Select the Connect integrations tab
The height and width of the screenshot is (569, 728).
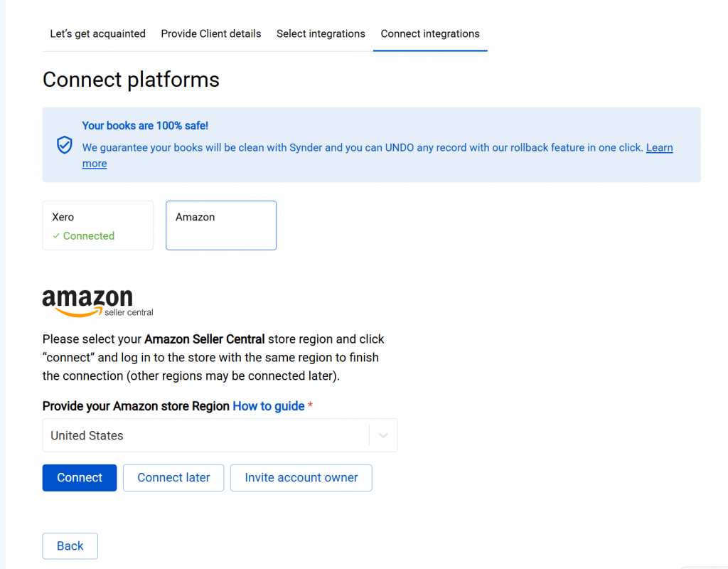(x=430, y=34)
